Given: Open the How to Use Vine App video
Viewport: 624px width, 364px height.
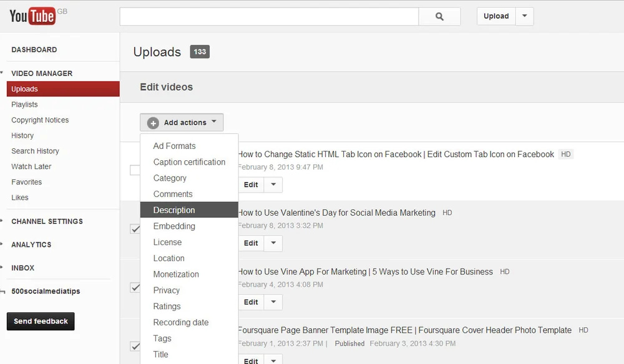Looking at the screenshot, I should [365, 272].
